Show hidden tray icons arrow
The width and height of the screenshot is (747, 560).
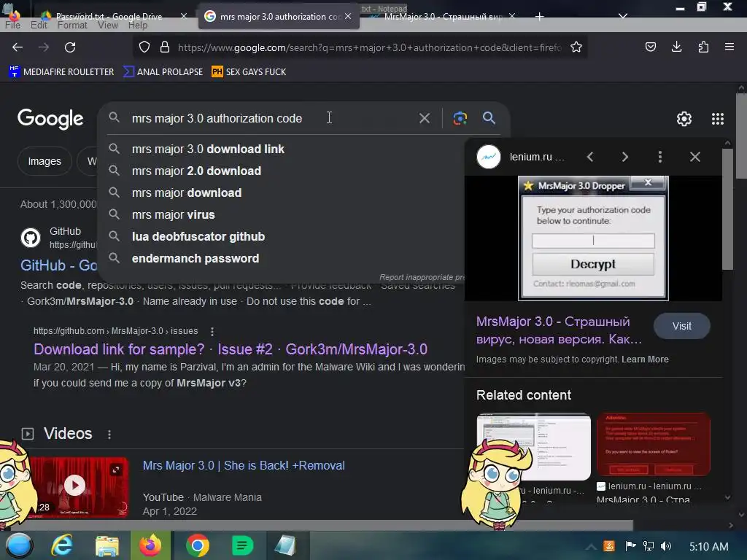591,547
